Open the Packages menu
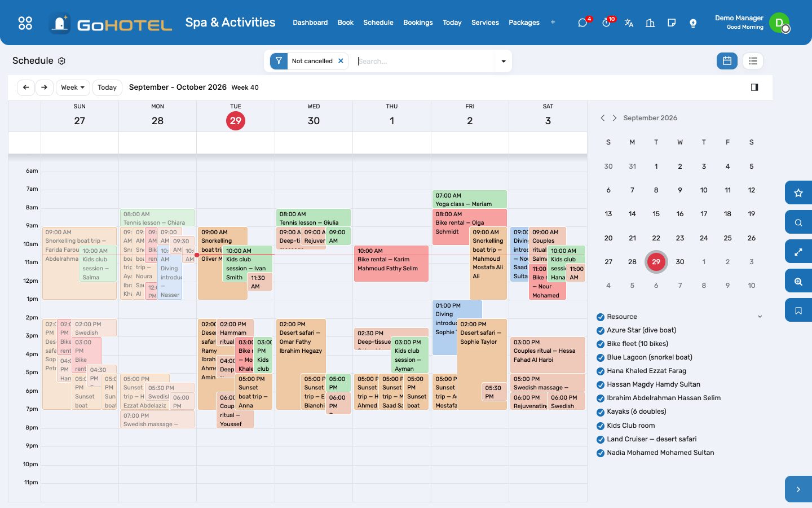 tap(524, 23)
